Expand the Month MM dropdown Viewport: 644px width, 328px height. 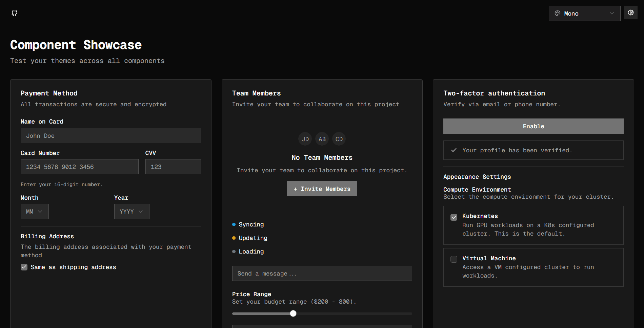click(x=35, y=212)
